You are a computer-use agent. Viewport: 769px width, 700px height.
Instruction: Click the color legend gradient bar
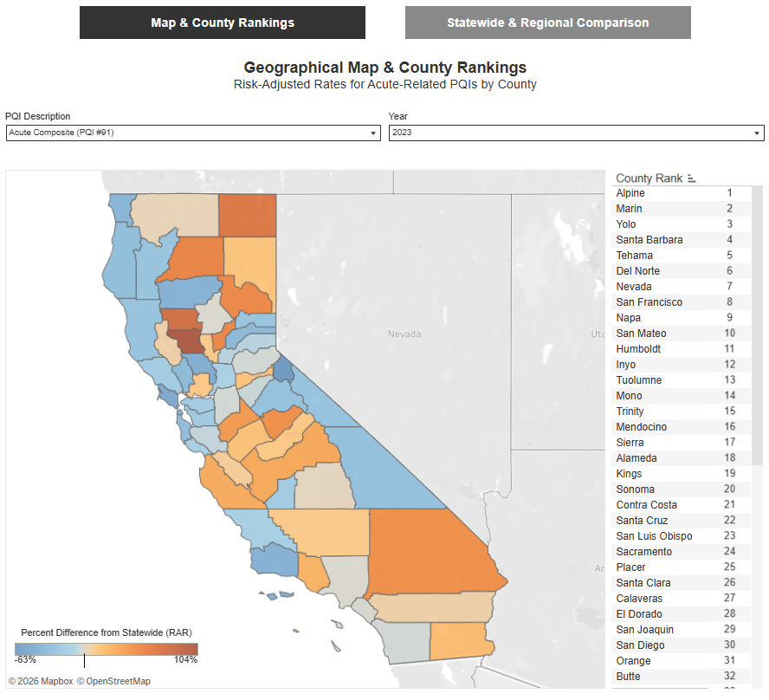tap(106, 646)
